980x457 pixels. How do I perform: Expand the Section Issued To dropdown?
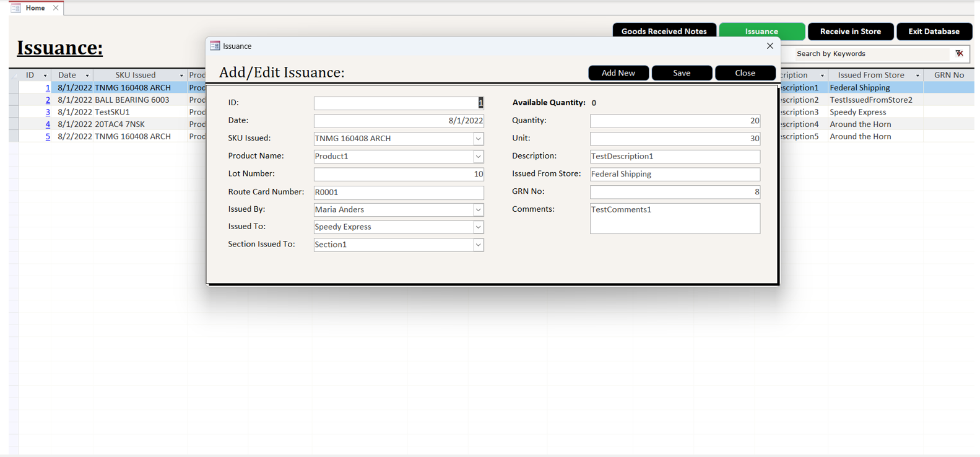click(x=478, y=245)
